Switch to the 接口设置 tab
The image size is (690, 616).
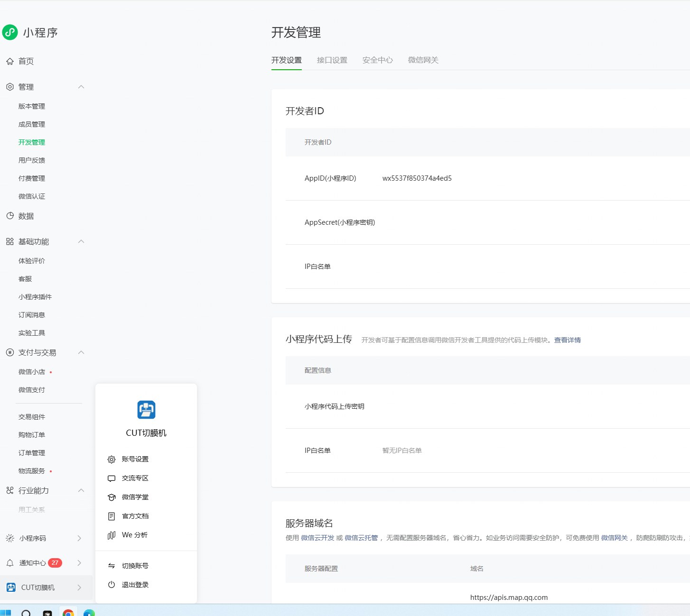pos(332,60)
